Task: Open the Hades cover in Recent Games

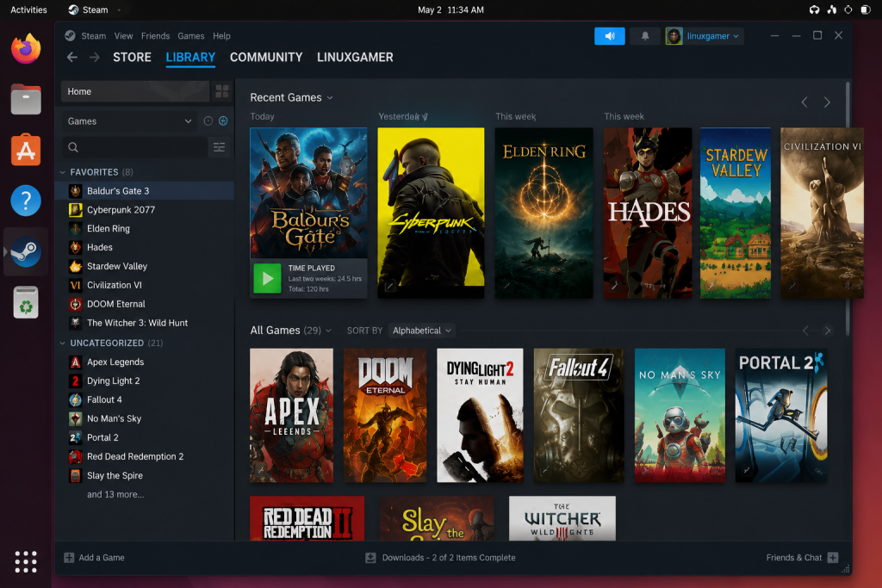Action: (648, 213)
